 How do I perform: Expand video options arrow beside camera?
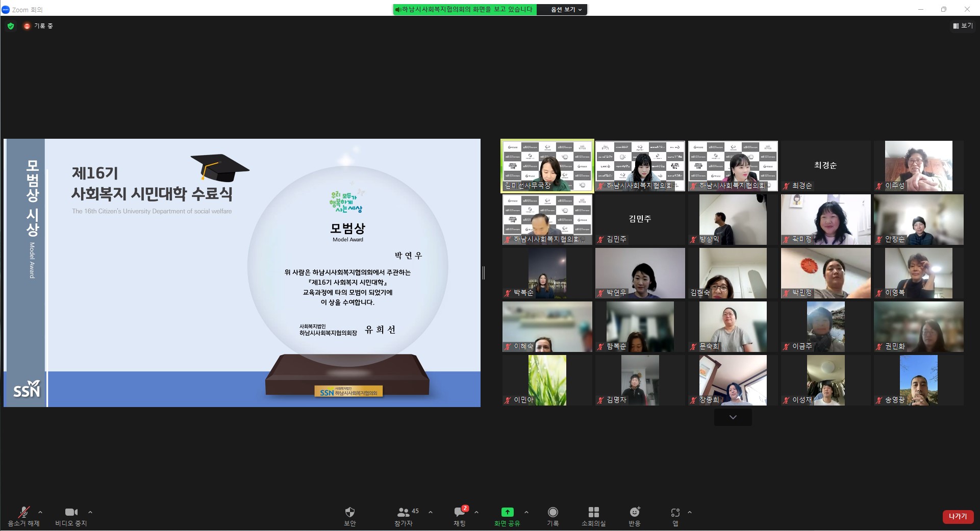click(x=90, y=512)
